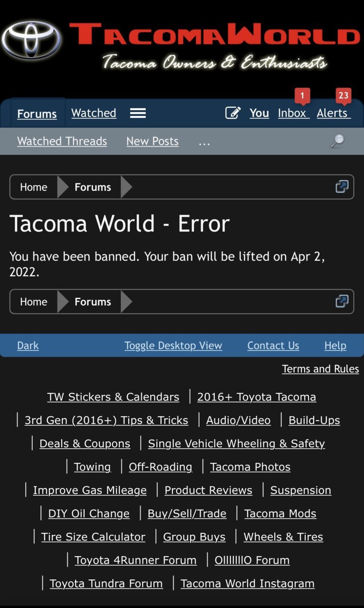This screenshot has height=608, width=364.
Task: Click Home in the upper breadcrumb
Action: [x=34, y=187]
